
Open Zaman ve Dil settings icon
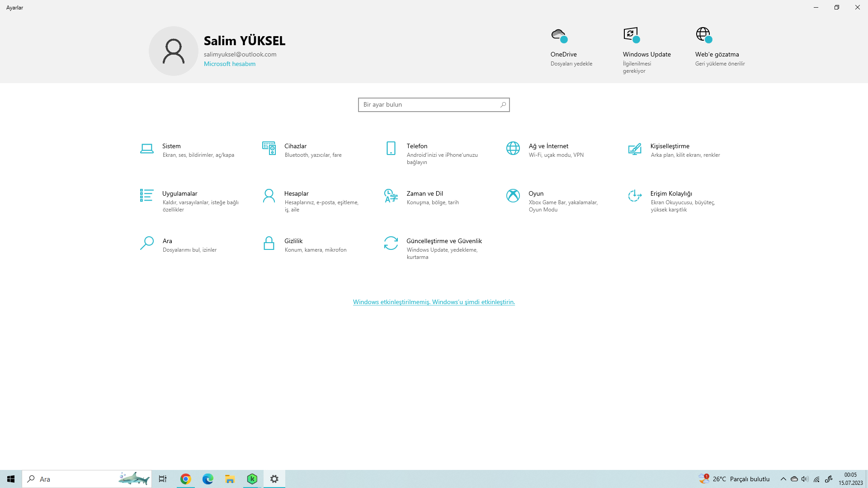click(391, 196)
